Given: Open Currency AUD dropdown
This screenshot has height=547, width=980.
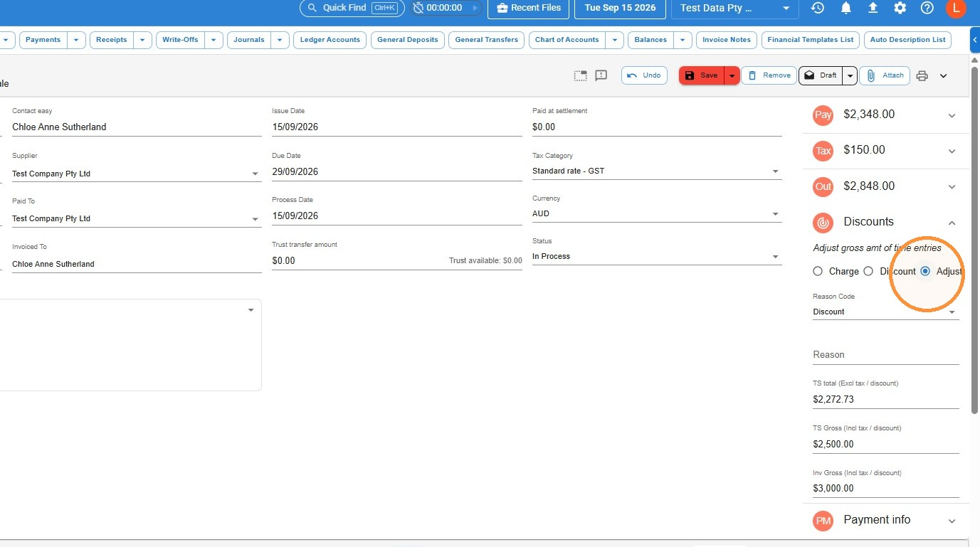Looking at the screenshot, I should tap(657, 214).
